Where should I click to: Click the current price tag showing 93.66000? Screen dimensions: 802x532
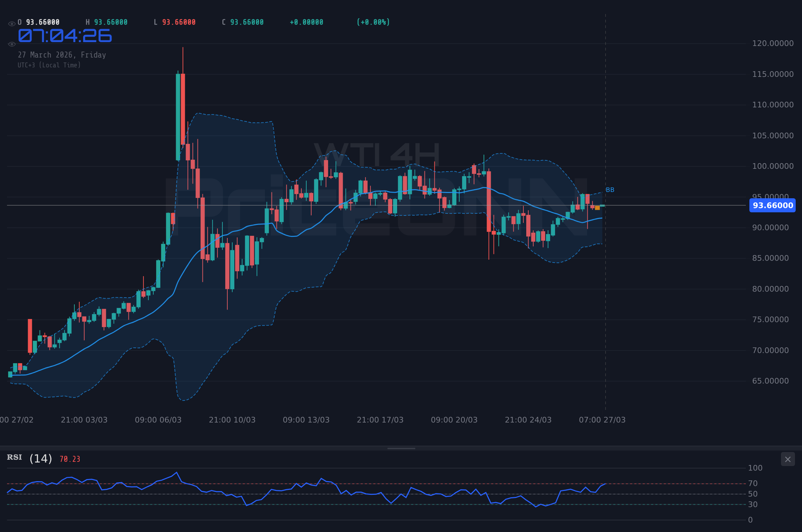pos(772,206)
